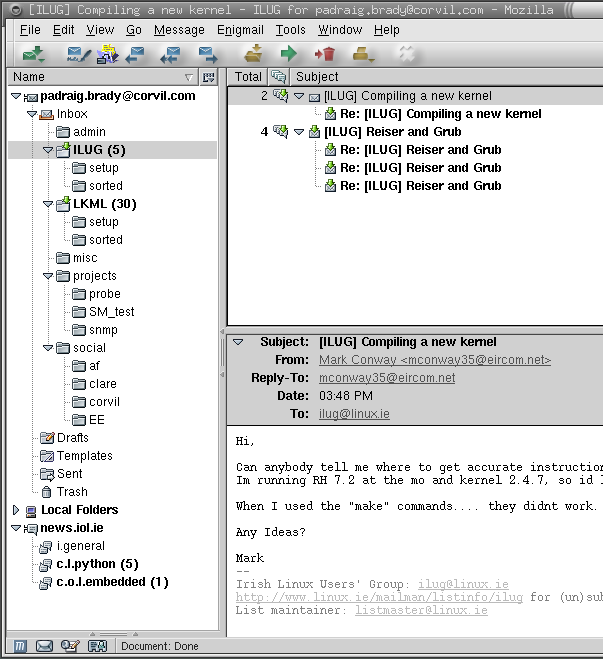Image resolution: width=603 pixels, height=659 pixels.
Task: Open the Enigmail menu
Action: 240,30
